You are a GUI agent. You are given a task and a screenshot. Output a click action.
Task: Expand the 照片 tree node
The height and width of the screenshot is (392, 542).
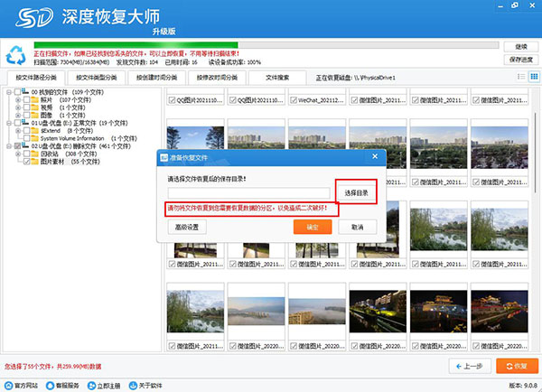(x=18, y=99)
